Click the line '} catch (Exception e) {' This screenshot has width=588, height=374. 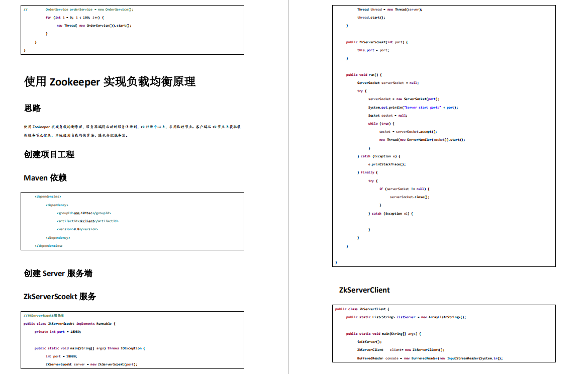(x=379, y=156)
